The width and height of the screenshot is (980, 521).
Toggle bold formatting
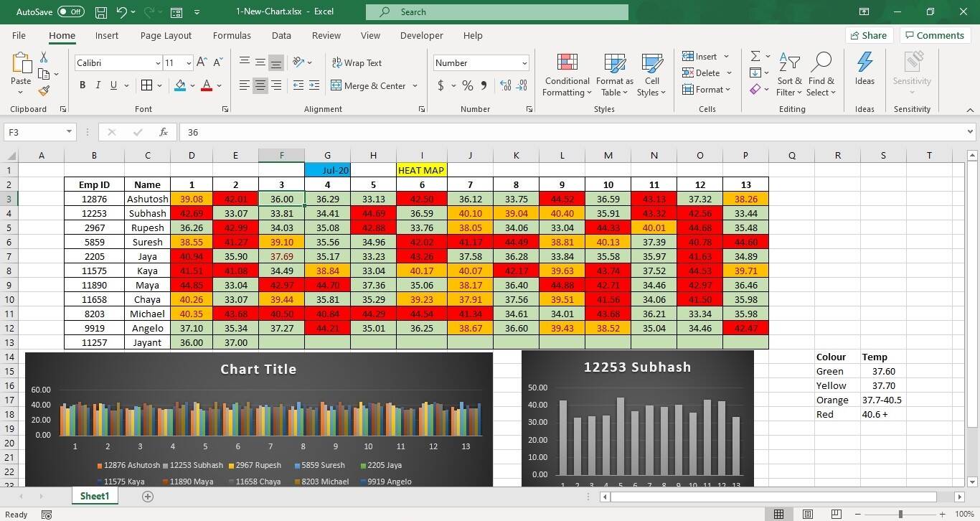pyautogui.click(x=81, y=85)
